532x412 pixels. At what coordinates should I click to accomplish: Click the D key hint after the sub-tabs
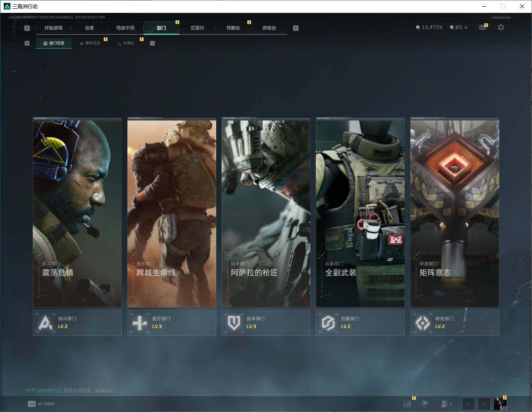[x=152, y=43]
